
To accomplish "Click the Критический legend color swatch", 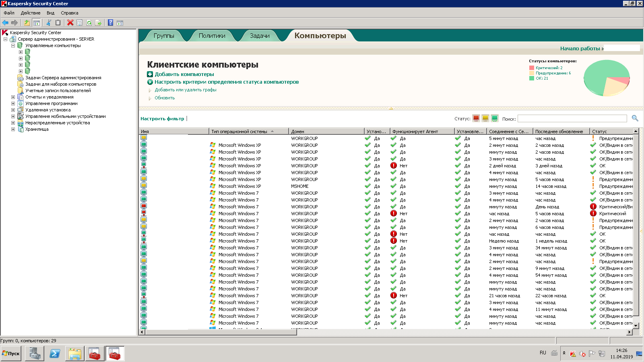I will (532, 68).
